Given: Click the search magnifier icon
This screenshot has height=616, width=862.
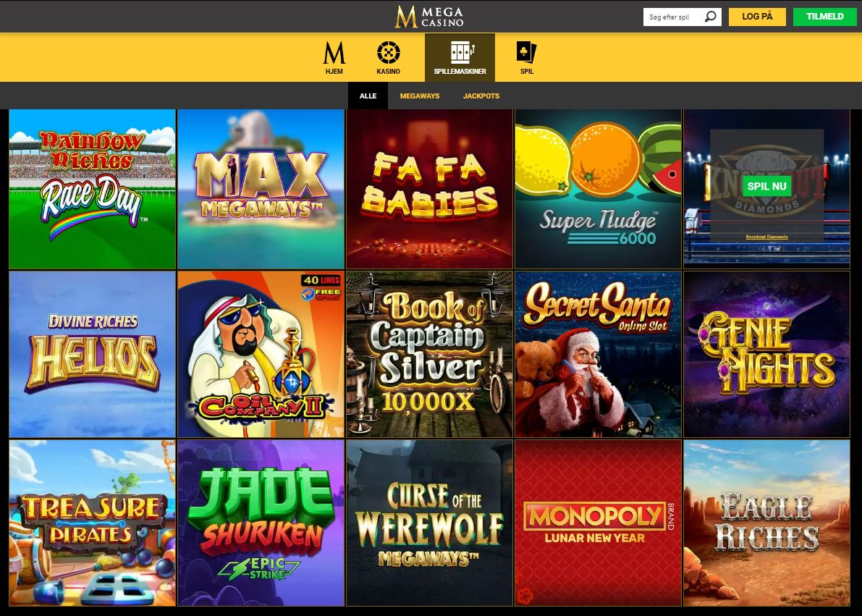Looking at the screenshot, I should point(710,17).
